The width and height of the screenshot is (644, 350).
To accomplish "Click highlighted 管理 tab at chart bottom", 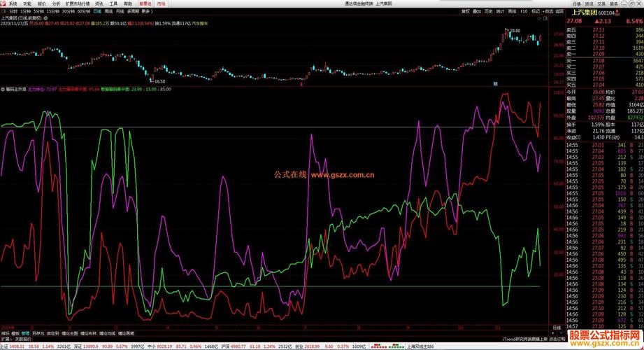I will pos(25,333).
